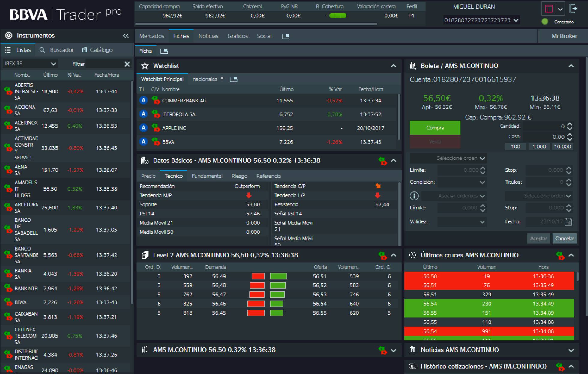This screenshot has width=588, height=374.
Task: Click the horizontal scrollbar under account summary
Action: click(x=256, y=24)
